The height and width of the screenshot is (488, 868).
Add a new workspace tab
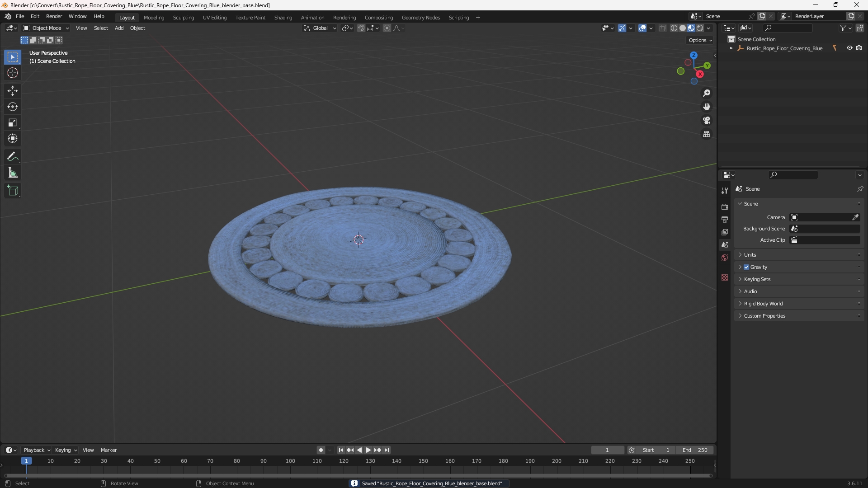[x=478, y=18]
